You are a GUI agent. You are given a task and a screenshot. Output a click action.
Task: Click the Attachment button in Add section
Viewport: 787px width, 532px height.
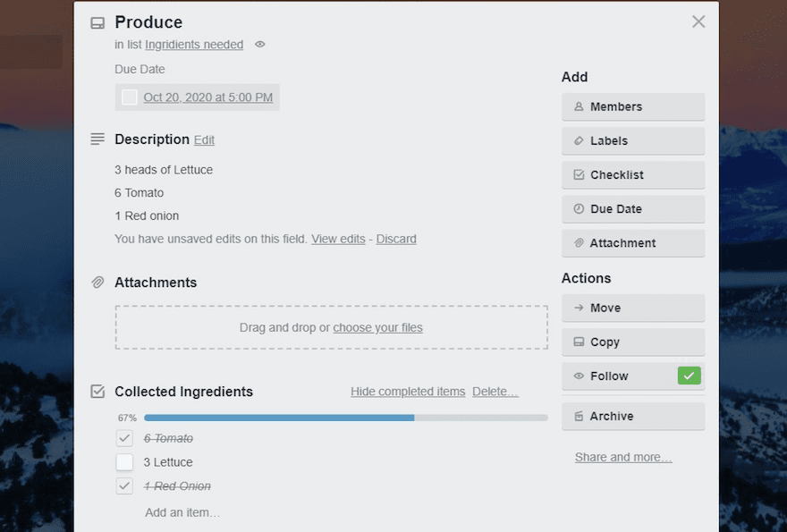[x=632, y=243]
